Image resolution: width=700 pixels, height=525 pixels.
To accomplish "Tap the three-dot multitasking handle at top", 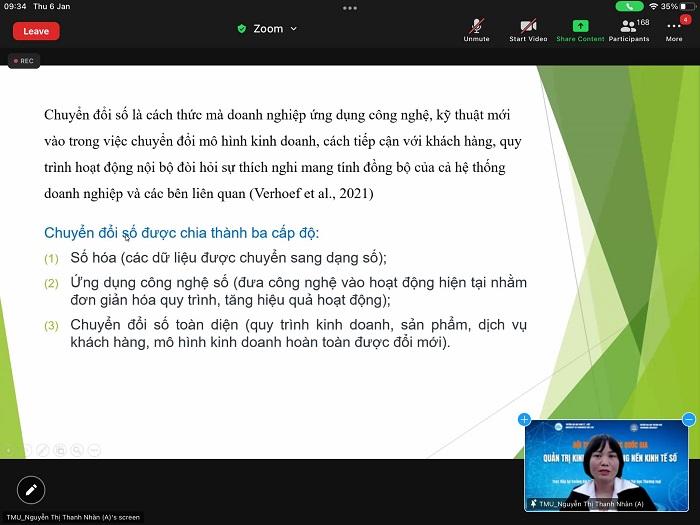I will tap(349, 7).
